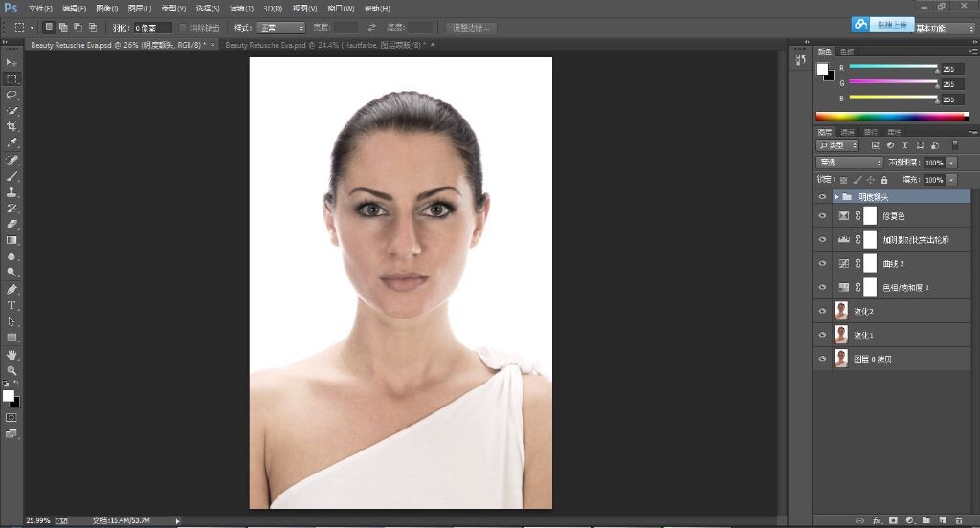Expand the 明度镜头 layer group
This screenshot has height=528, width=980.
coord(836,197)
